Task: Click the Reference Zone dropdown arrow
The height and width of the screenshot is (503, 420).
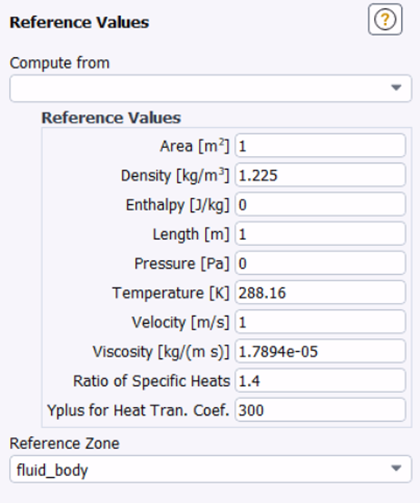Action: click(396, 469)
